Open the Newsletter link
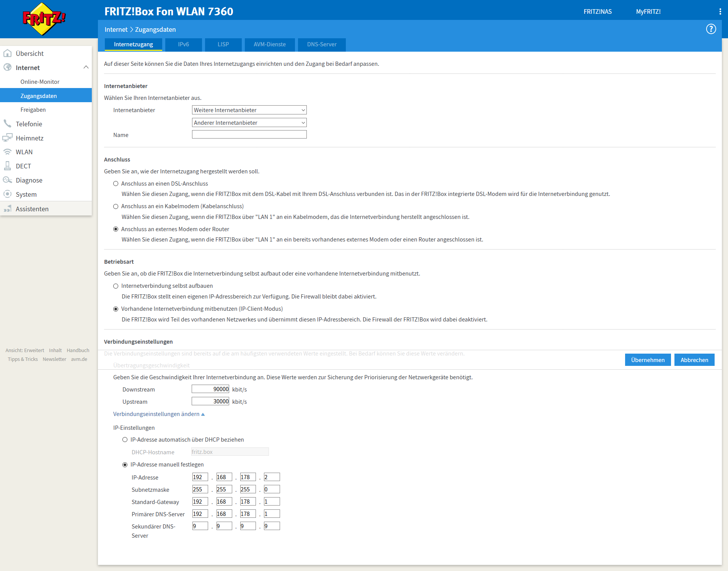This screenshot has width=728, height=571. (54, 359)
